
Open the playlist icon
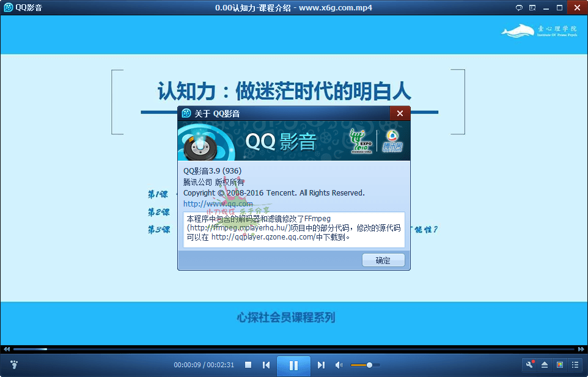coord(575,365)
